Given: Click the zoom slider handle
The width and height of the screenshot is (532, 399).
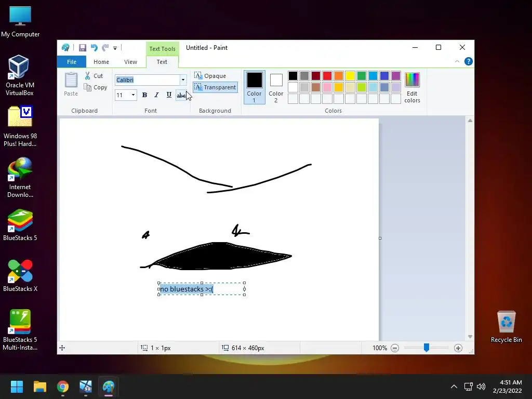Looking at the screenshot, I should (427, 348).
